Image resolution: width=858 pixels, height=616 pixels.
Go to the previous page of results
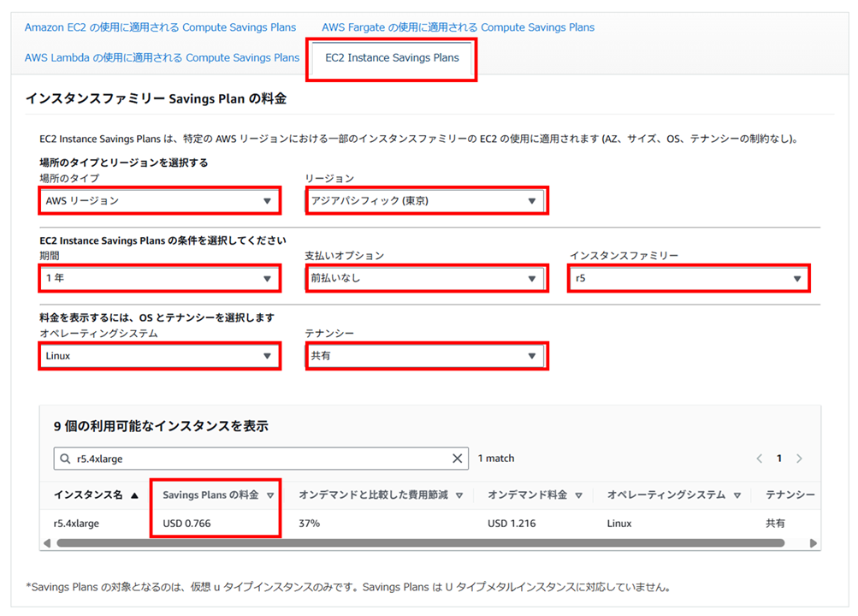tap(759, 459)
